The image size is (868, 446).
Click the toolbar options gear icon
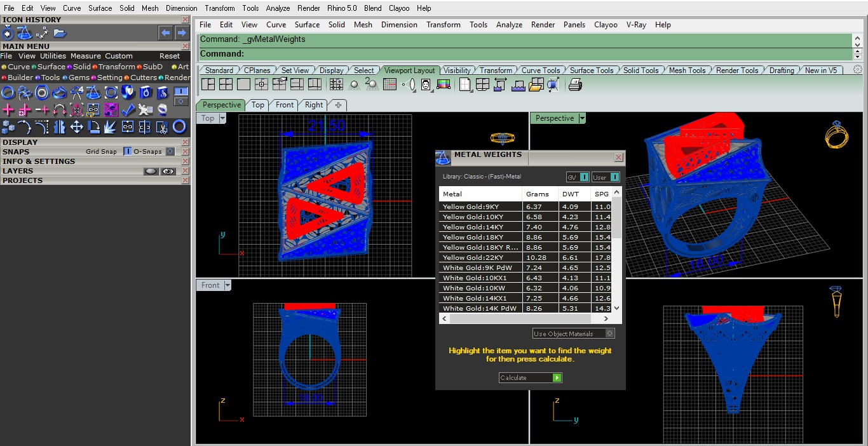(x=858, y=70)
